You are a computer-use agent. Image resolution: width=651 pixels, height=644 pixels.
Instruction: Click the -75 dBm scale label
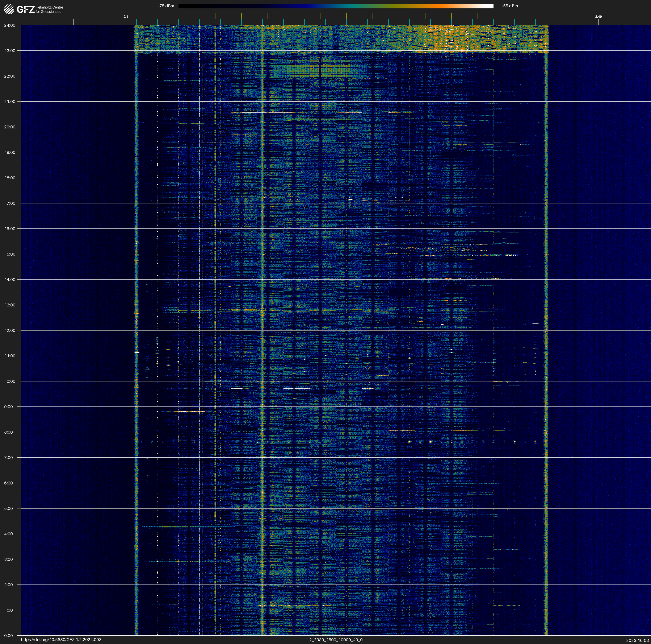166,6
